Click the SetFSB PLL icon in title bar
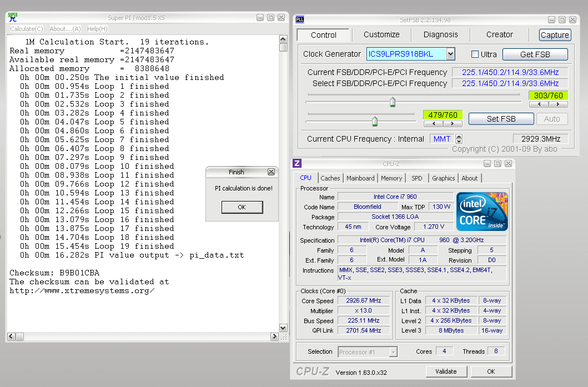The width and height of the screenshot is (588, 387). click(300, 19)
